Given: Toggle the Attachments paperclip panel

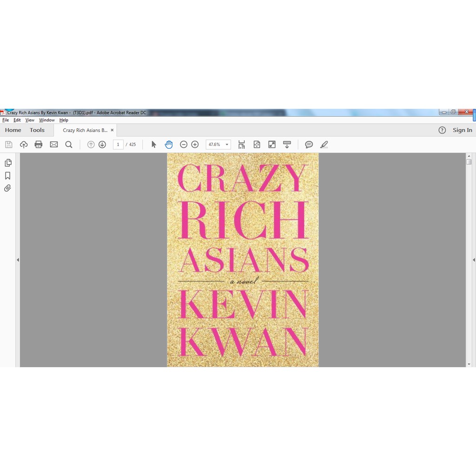Looking at the screenshot, I should [8, 188].
